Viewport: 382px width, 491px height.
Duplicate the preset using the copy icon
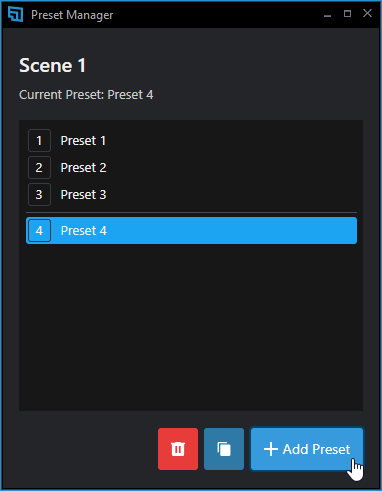pos(224,449)
